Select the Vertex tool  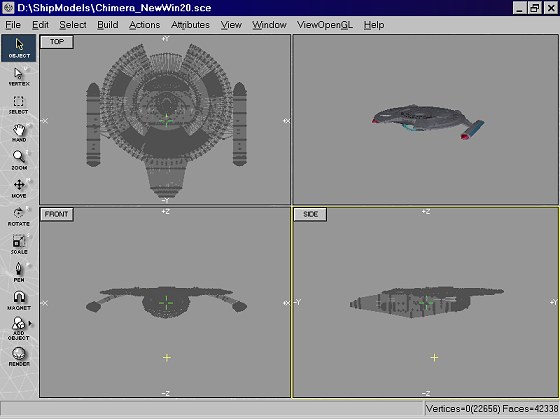click(x=19, y=76)
